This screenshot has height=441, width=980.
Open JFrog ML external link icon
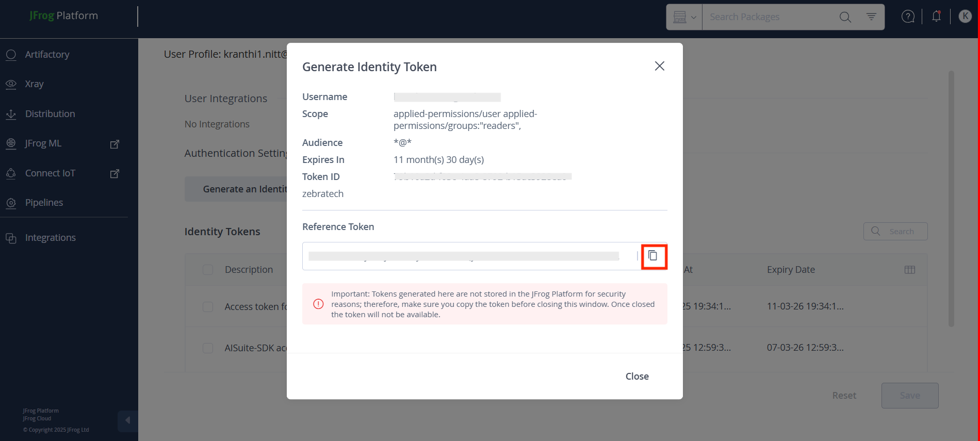(x=115, y=144)
